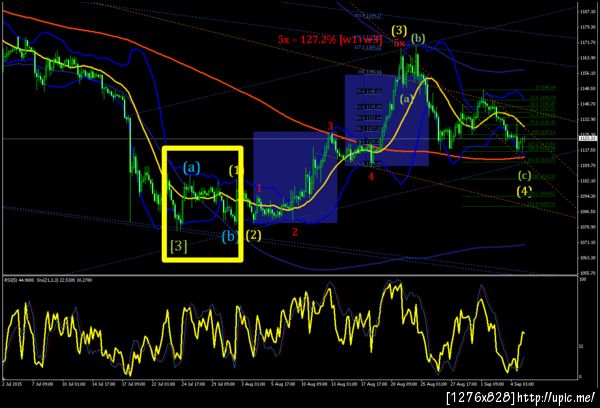Click the 1109.70 price axis label
Image resolution: width=600 pixels, height=408 pixels.
point(588,165)
